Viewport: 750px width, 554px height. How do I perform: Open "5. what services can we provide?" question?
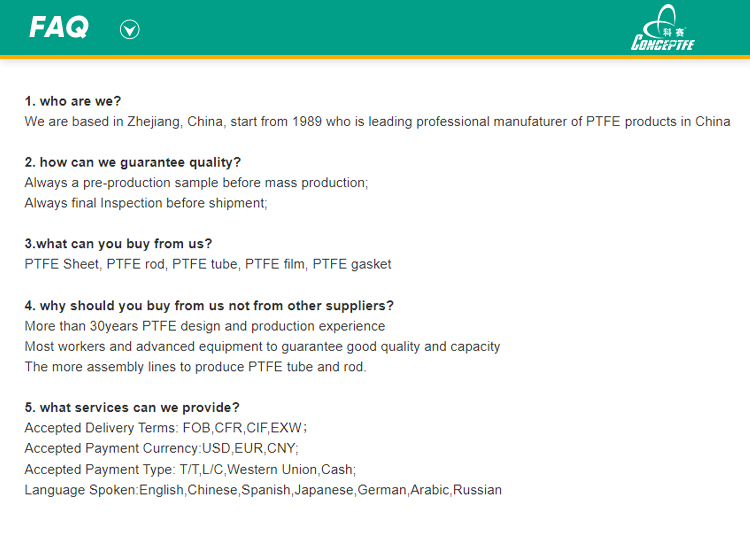coord(132,407)
